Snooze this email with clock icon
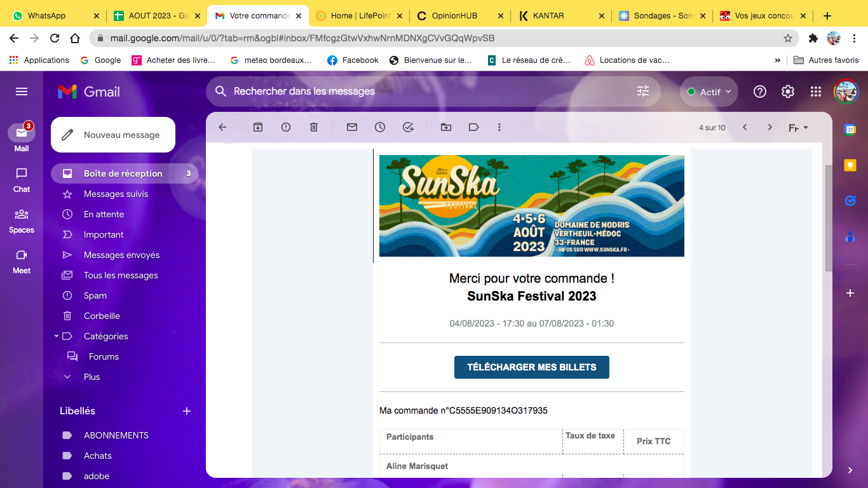This screenshot has height=488, width=868. tap(380, 127)
